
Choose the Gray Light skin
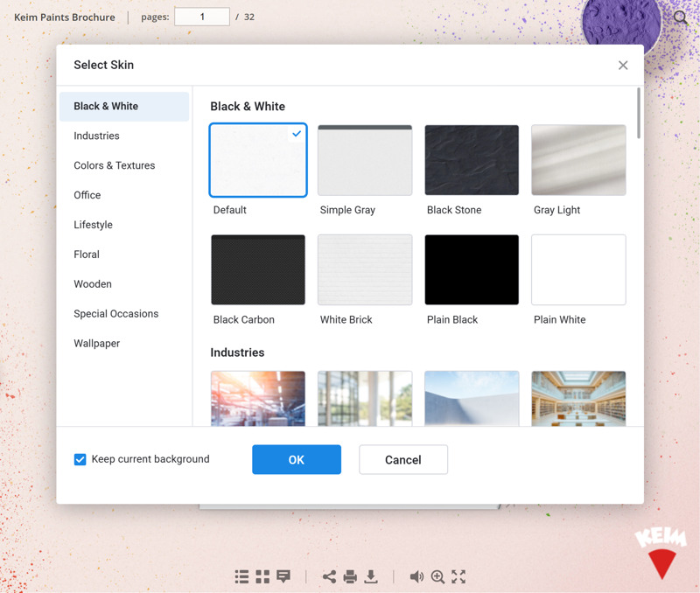click(578, 160)
